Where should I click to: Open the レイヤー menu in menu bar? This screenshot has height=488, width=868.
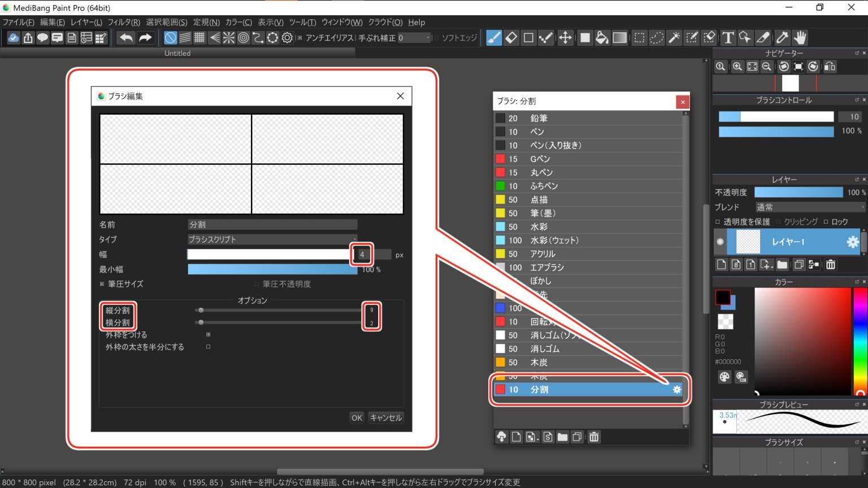[86, 22]
